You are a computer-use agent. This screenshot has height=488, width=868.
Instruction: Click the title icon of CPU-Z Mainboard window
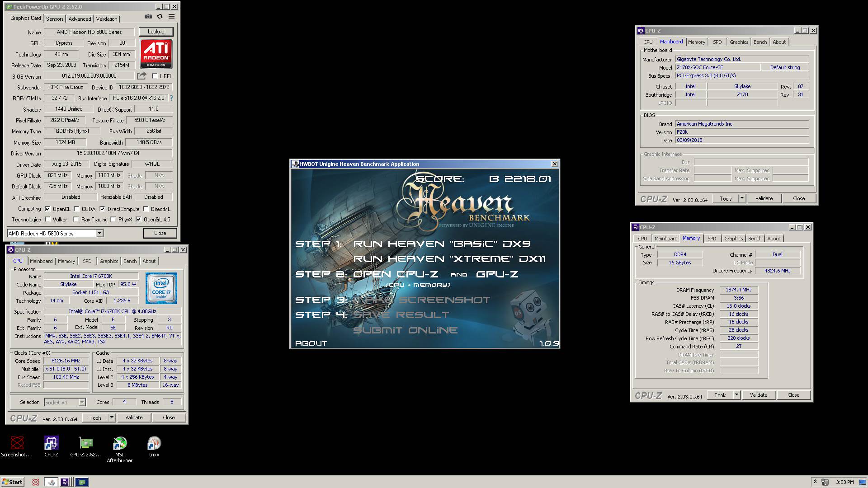click(641, 31)
